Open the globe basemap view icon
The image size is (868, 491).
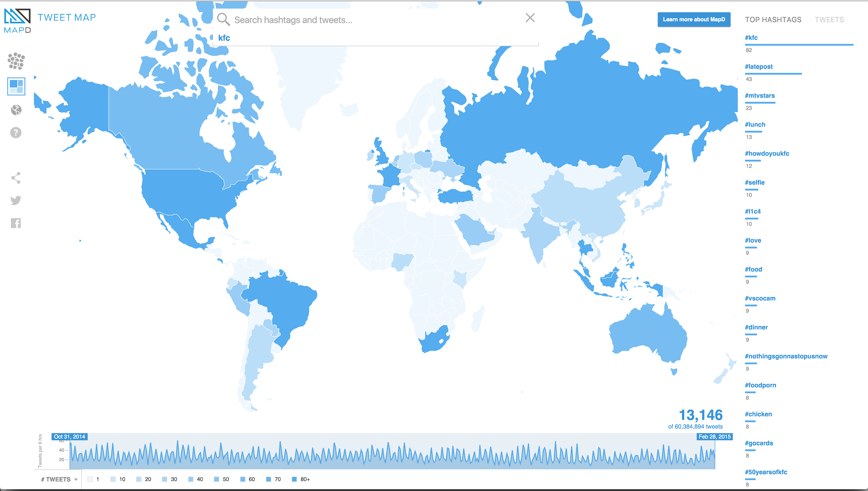click(x=16, y=110)
